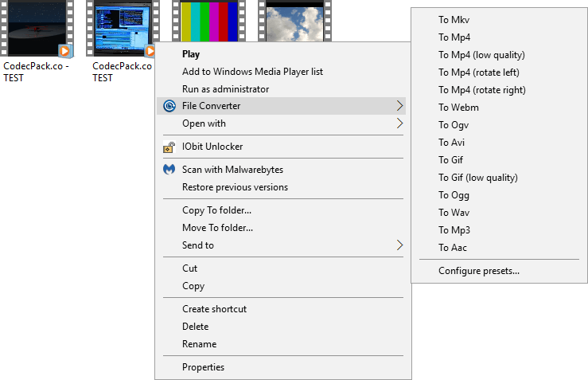
Task: Open the color bars video thumbnail
Action: pos(210,20)
